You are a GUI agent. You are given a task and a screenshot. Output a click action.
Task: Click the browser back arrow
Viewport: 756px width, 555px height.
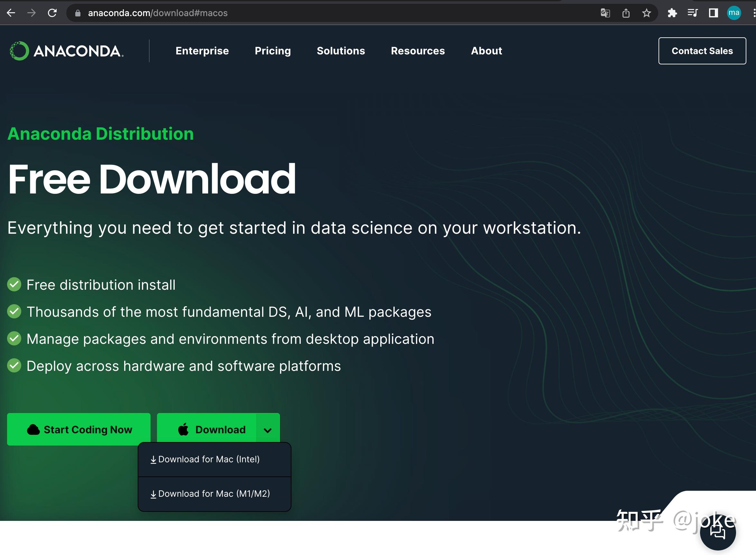(11, 13)
